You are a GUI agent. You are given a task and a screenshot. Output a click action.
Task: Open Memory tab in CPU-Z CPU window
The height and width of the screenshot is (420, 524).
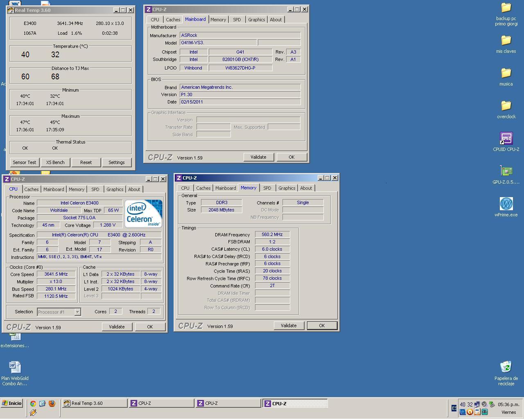pos(77,189)
